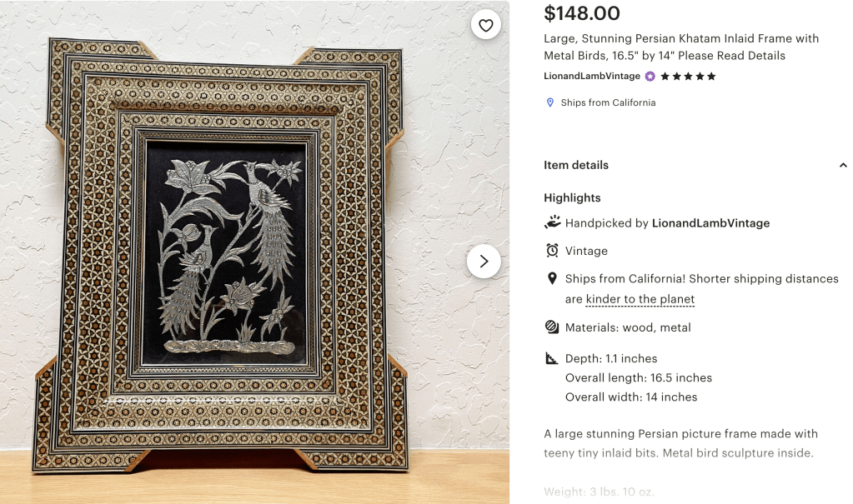Collapse Item details using the chevron arrow
853x504 pixels.
tap(843, 165)
